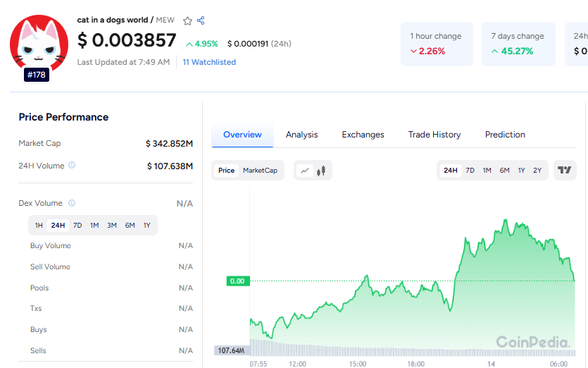
Task: Switch to the Analysis tab
Action: pos(301,135)
